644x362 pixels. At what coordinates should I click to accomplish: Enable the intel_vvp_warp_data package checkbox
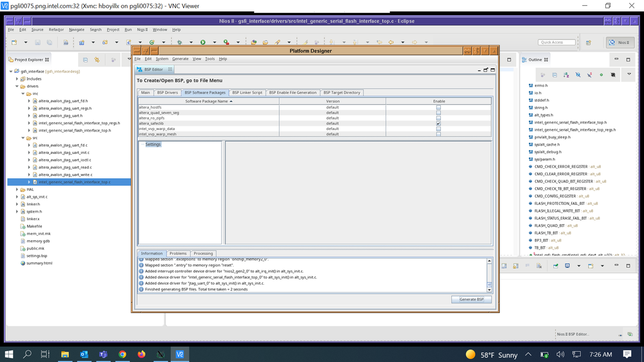[438, 129]
